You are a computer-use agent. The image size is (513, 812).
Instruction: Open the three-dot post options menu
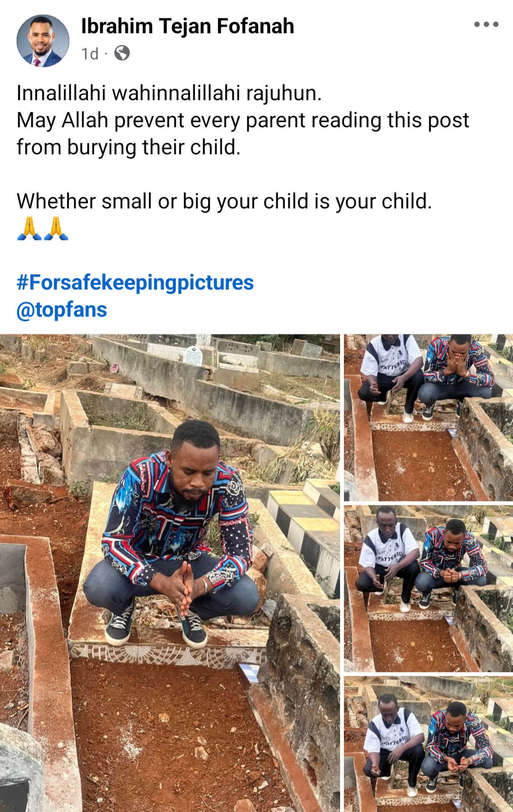(486, 25)
